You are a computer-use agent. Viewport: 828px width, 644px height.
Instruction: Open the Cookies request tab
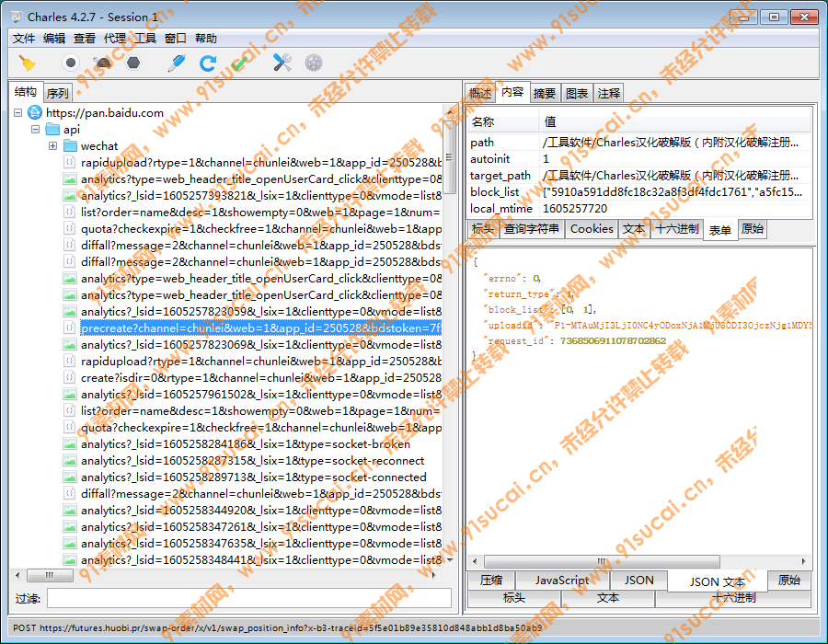point(592,229)
